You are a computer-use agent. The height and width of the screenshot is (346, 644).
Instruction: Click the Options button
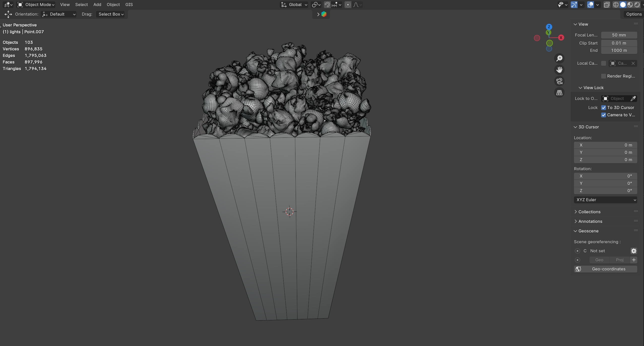tap(634, 14)
